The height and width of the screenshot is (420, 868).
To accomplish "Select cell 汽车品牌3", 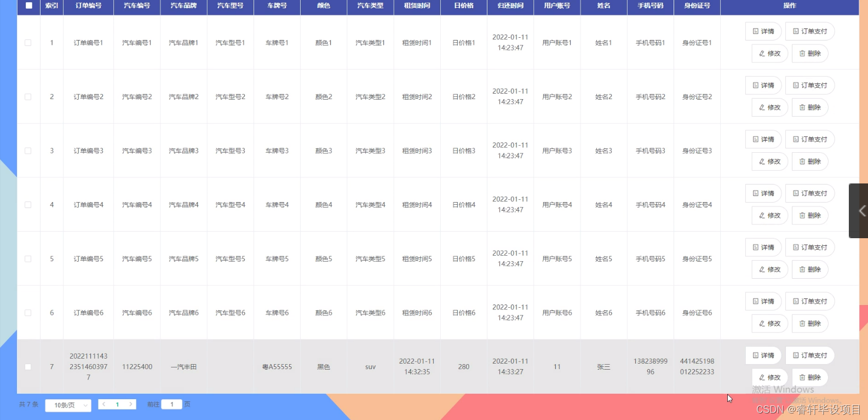I will click(x=183, y=151).
